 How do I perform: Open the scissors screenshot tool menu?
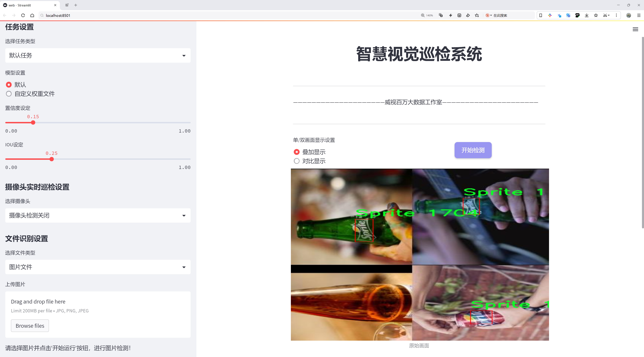(x=606, y=15)
